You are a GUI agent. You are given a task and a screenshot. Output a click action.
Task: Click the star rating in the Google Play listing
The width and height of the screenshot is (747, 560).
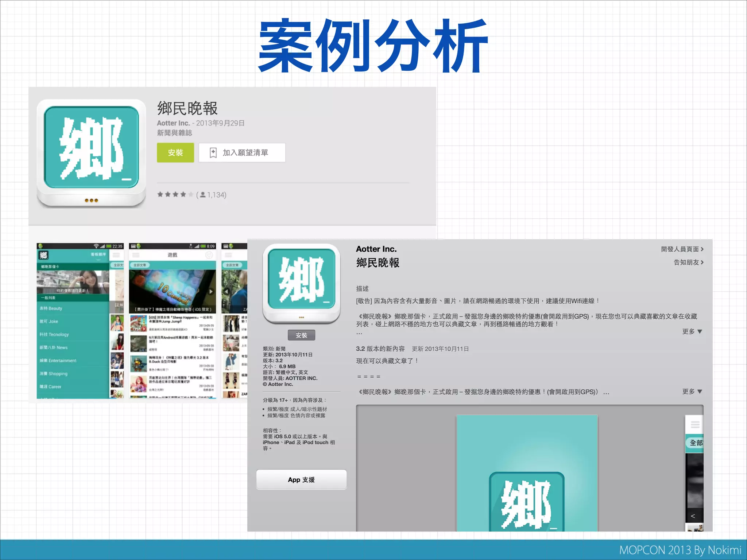175,195
